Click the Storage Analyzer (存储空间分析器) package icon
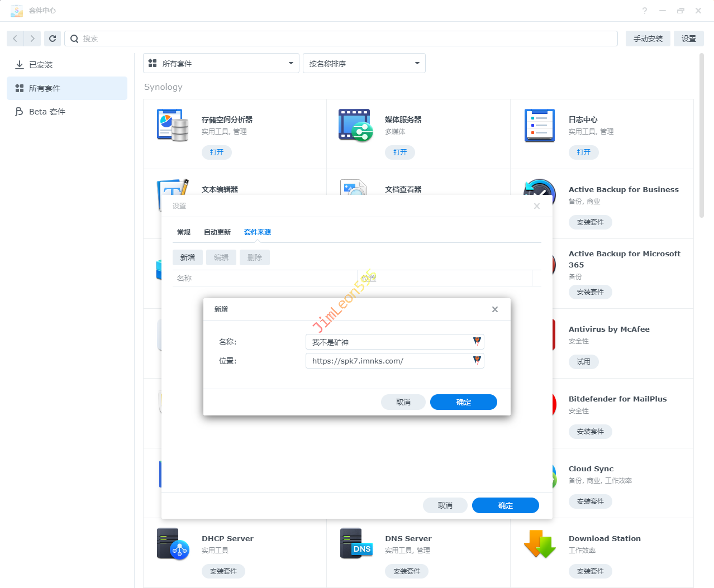This screenshot has height=588, width=714. (173, 125)
